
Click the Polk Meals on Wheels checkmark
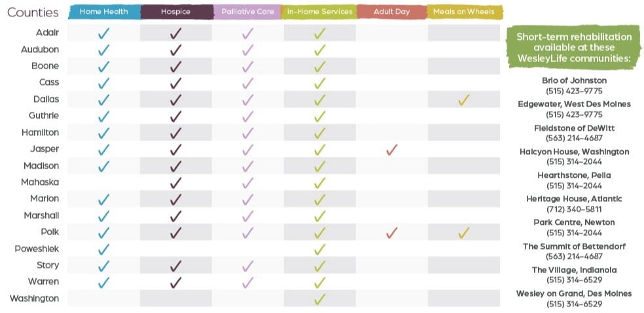pos(464,233)
